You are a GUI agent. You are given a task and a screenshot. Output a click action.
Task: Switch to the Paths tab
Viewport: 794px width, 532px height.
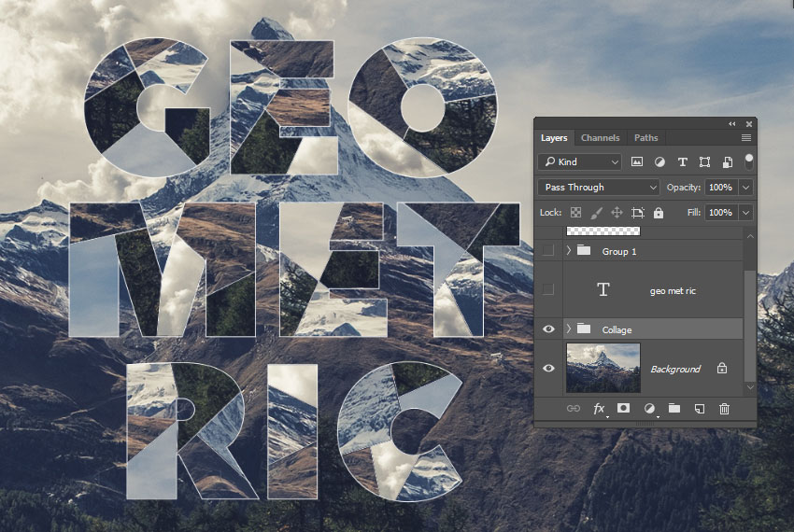pos(645,138)
